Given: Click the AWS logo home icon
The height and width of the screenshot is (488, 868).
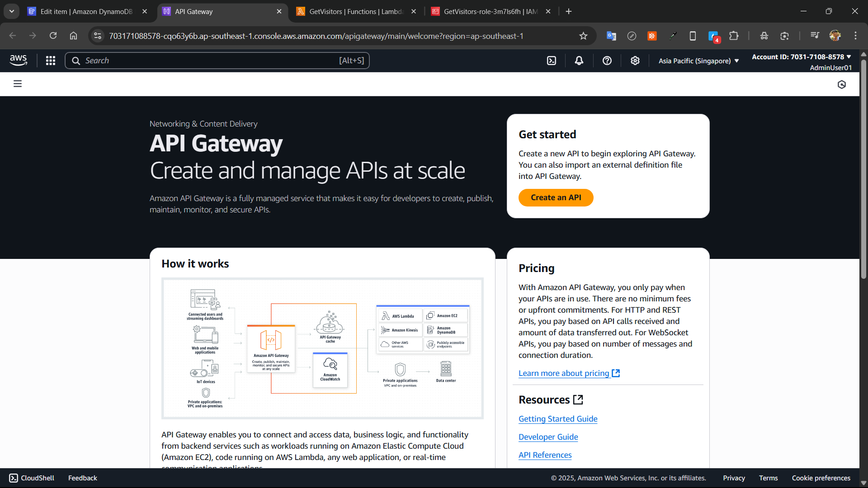Looking at the screenshot, I should point(19,61).
